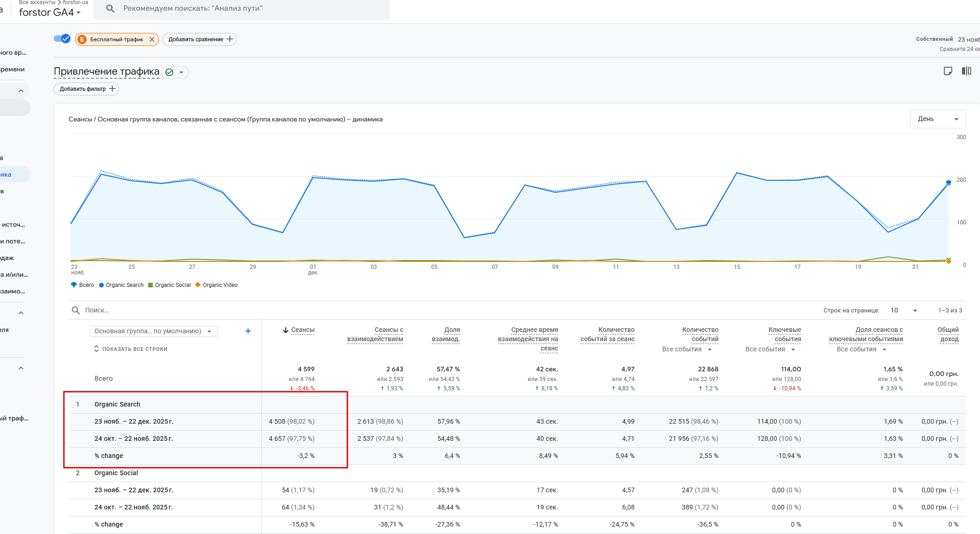The height and width of the screenshot is (534, 980).
Task: Open the День granularity dropdown
Action: point(937,119)
